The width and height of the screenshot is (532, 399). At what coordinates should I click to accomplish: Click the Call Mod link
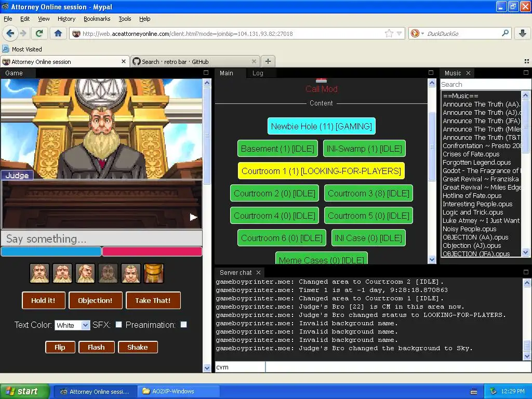coord(321,89)
